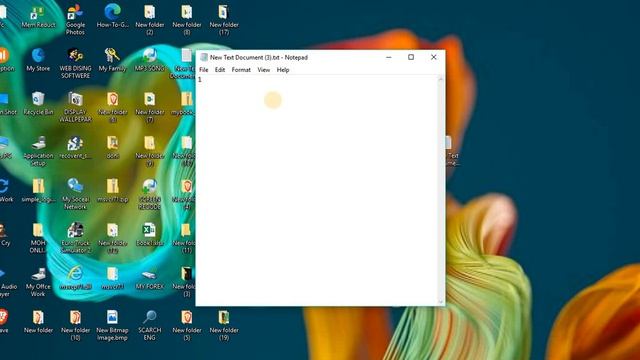
Task: Select the simple_sig... archive icon
Action: click(x=38, y=191)
